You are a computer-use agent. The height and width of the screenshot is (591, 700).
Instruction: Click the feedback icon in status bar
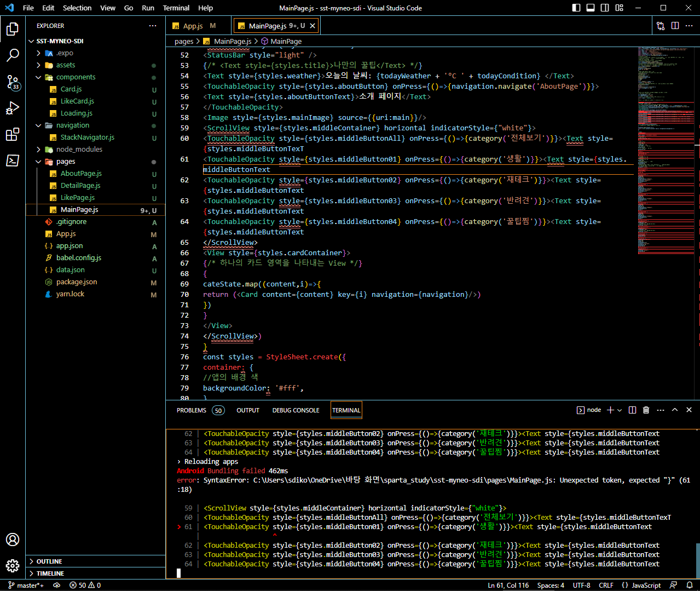[x=674, y=585]
